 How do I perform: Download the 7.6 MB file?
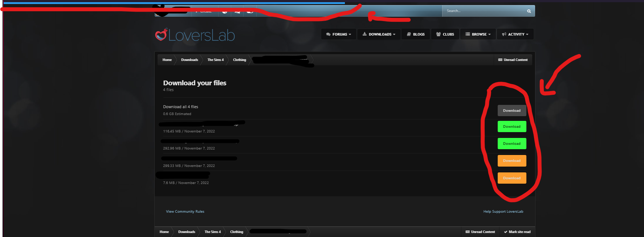click(511, 178)
